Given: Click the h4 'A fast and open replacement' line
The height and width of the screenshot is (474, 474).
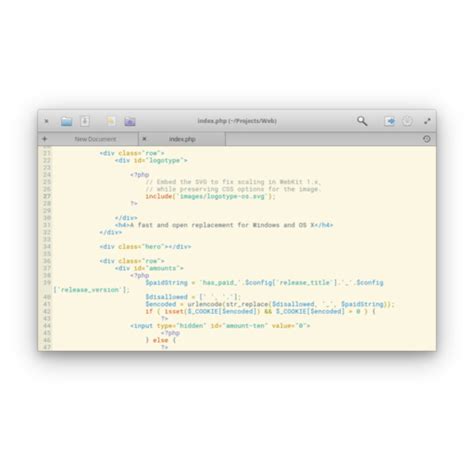Looking at the screenshot, I should [x=224, y=225].
